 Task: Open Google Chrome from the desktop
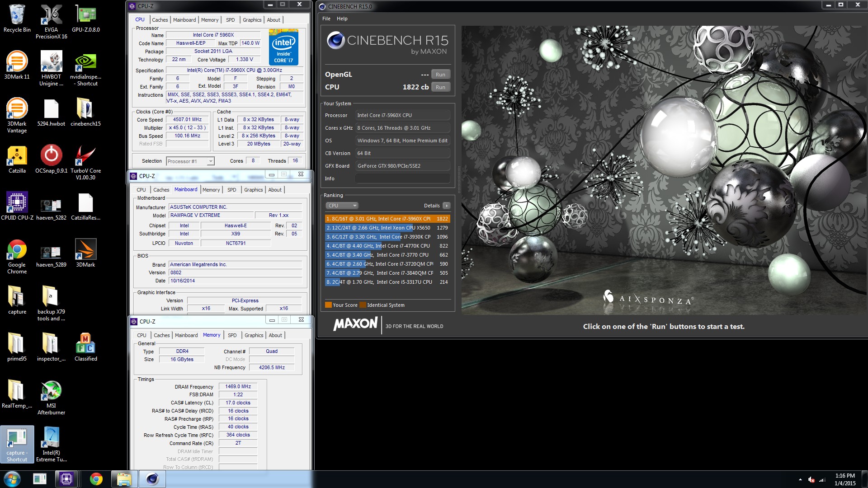17,257
